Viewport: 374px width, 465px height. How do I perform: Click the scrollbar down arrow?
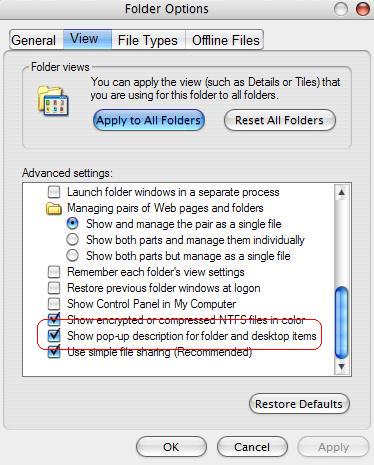tap(342, 367)
